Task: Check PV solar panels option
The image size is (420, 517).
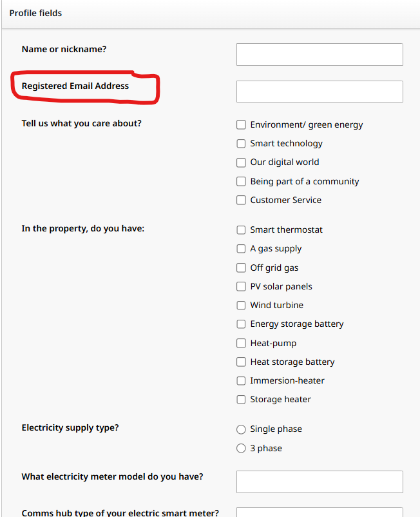Action: [x=241, y=286]
